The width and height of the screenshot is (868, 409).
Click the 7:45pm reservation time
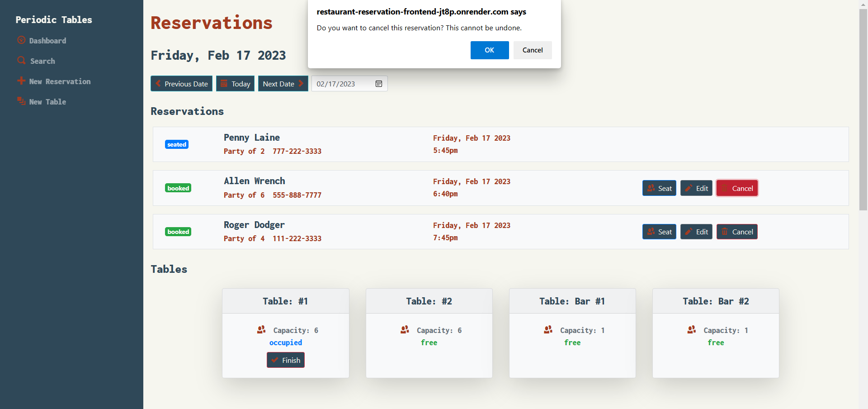pyautogui.click(x=445, y=238)
